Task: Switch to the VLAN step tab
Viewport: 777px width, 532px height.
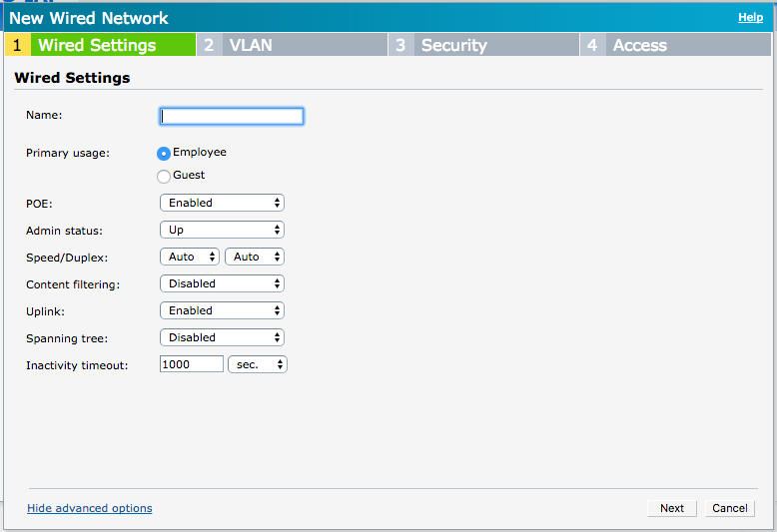Action: click(293, 45)
